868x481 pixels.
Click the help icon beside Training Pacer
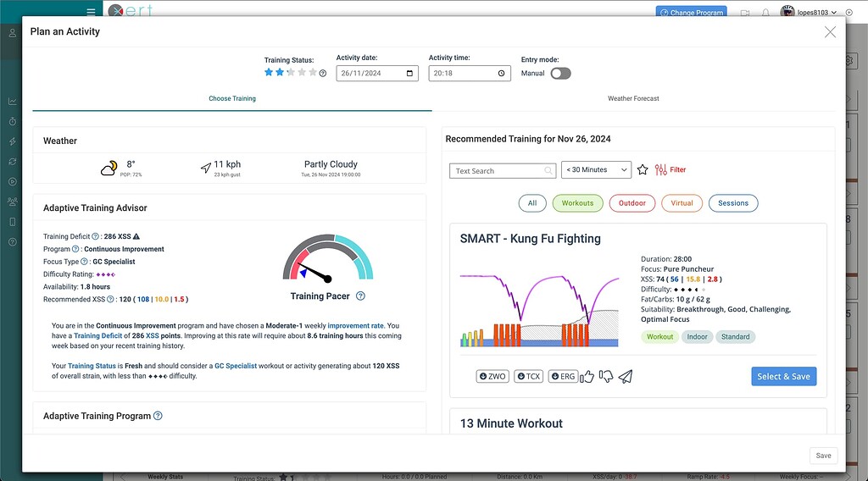360,296
